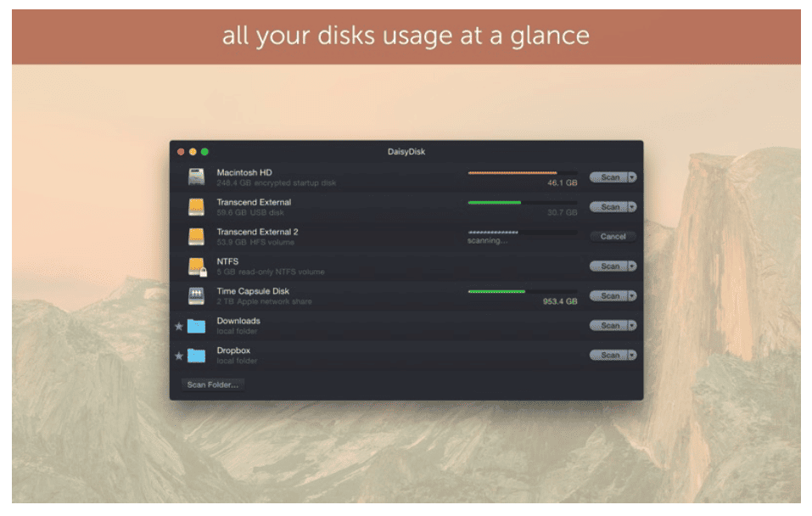Select the Transcend External 2 name
The image size is (812, 516).
click(257, 232)
